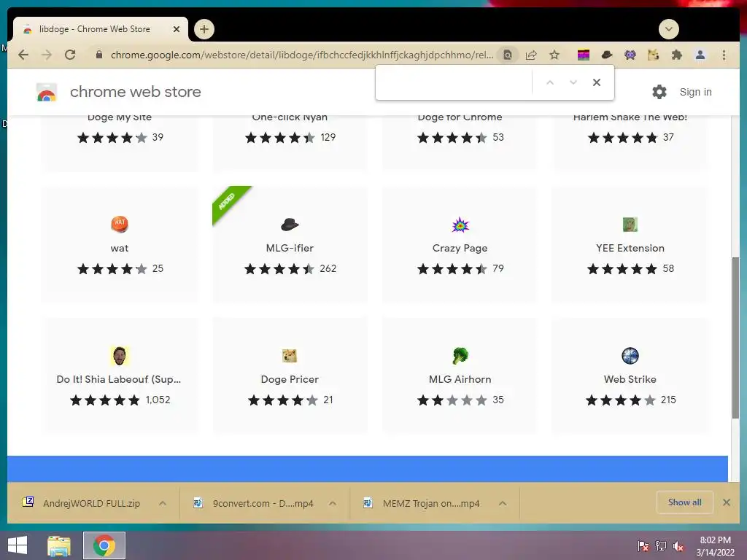Expand the tab search dropdown button
The image size is (747, 560).
tap(669, 29)
